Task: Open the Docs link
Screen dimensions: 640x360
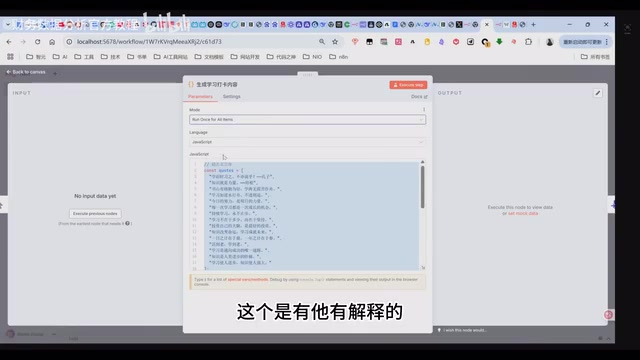Action: (419, 97)
